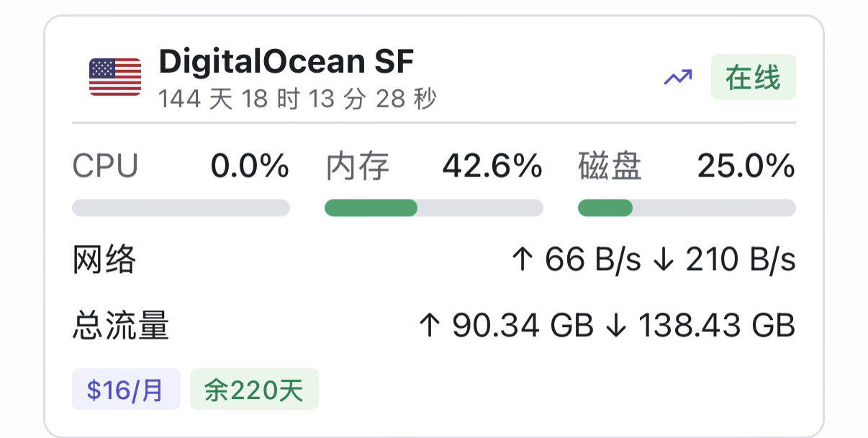Click the download arrow beside 210 B/s

tap(662, 259)
